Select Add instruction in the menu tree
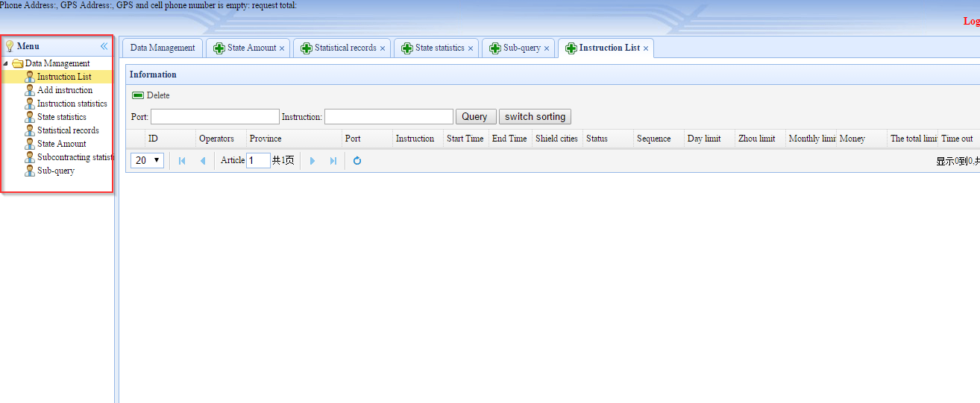The width and height of the screenshot is (980, 403). (65, 90)
